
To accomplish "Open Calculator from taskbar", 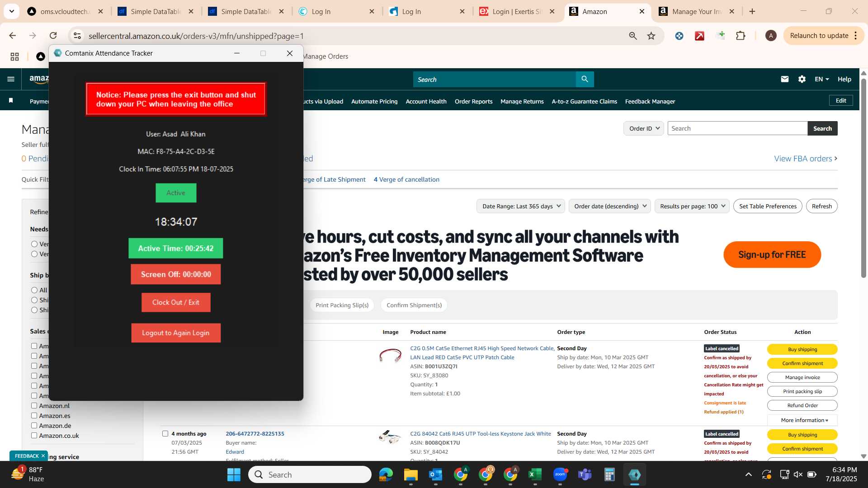I will pos(609,474).
